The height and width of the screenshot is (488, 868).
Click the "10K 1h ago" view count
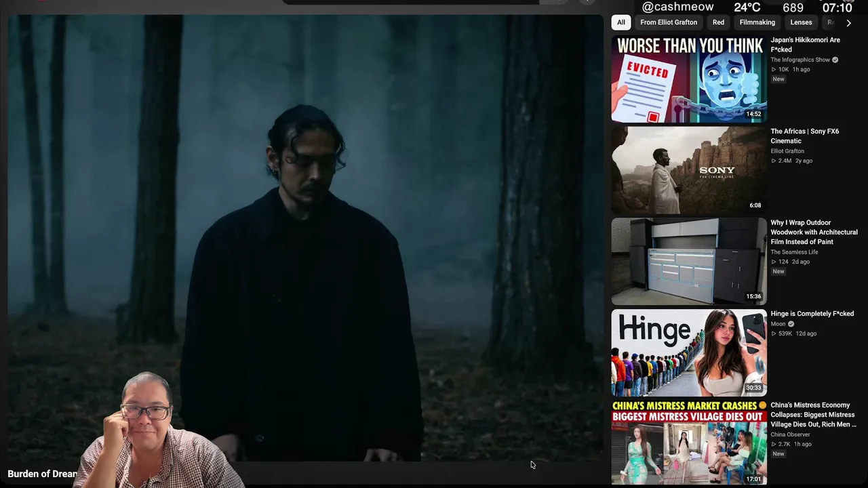pyautogui.click(x=791, y=69)
